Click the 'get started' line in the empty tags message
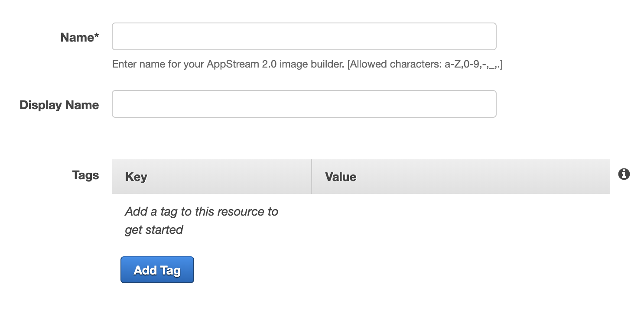 [154, 229]
